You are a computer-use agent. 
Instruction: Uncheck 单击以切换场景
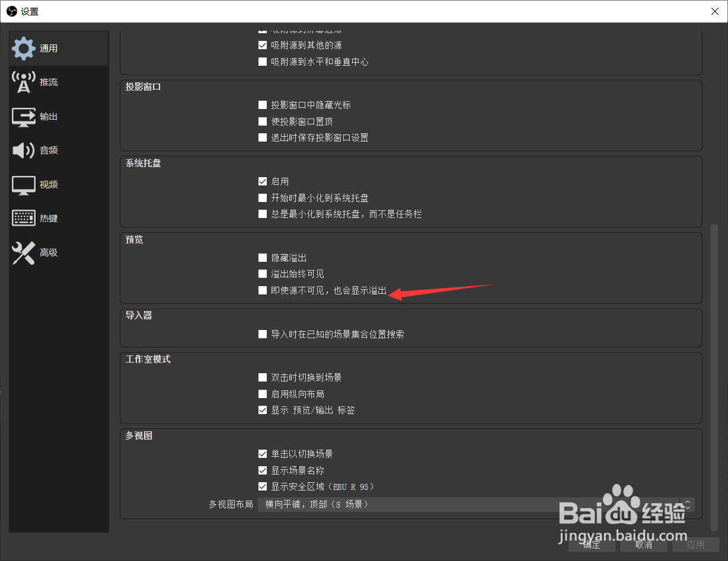coord(263,454)
